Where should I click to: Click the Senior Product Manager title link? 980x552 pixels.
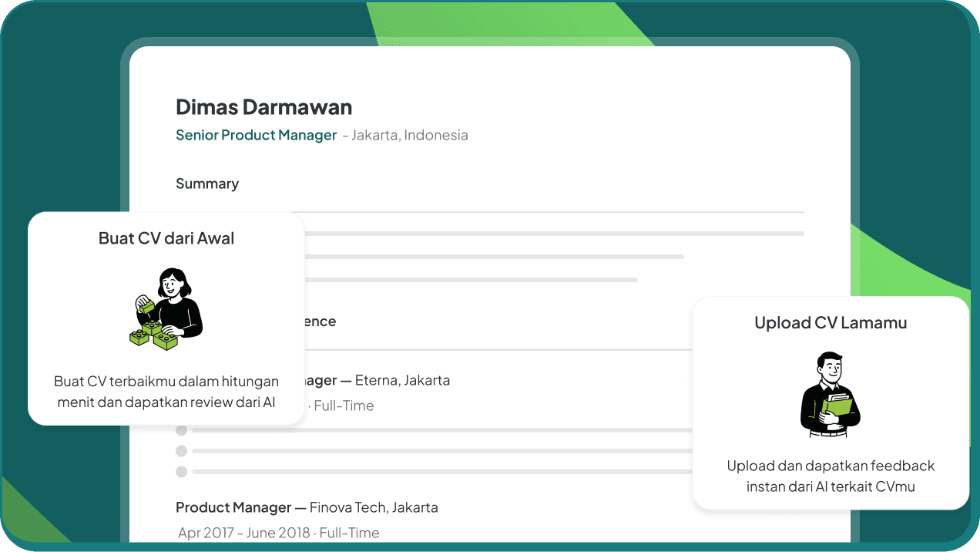256,135
